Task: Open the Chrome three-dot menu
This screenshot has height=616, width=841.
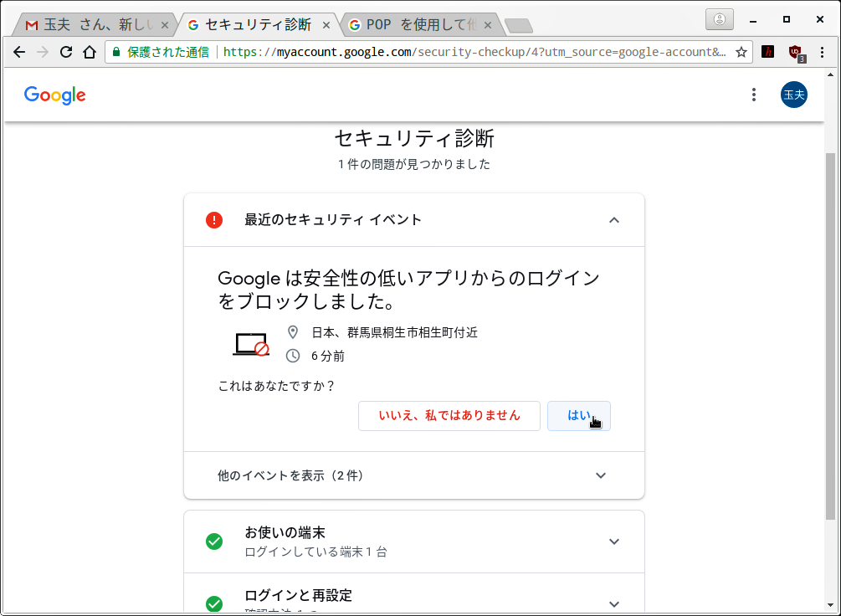Action: click(x=823, y=52)
